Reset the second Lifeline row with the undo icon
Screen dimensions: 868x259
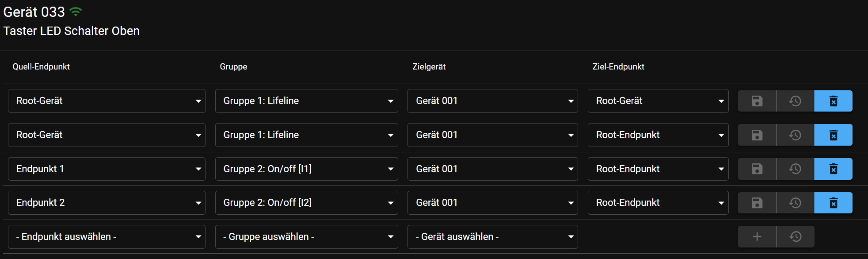point(795,135)
